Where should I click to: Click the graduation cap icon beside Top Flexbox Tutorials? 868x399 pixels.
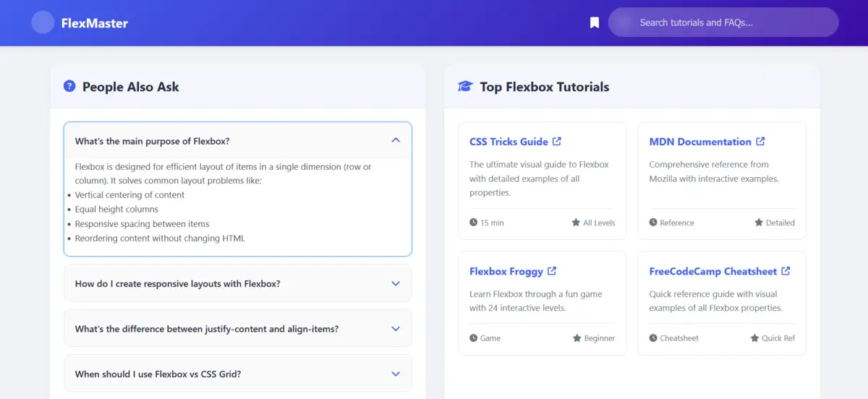point(465,86)
